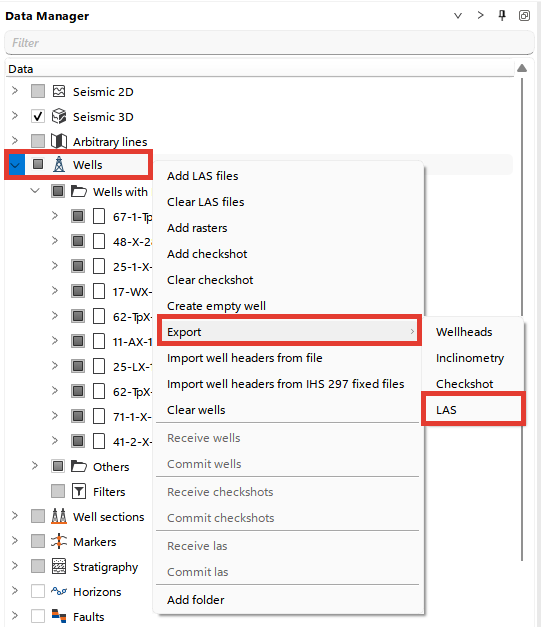This screenshot has height=627, width=541.
Task: Enable the Horizons checkbox
Action: click(38, 591)
